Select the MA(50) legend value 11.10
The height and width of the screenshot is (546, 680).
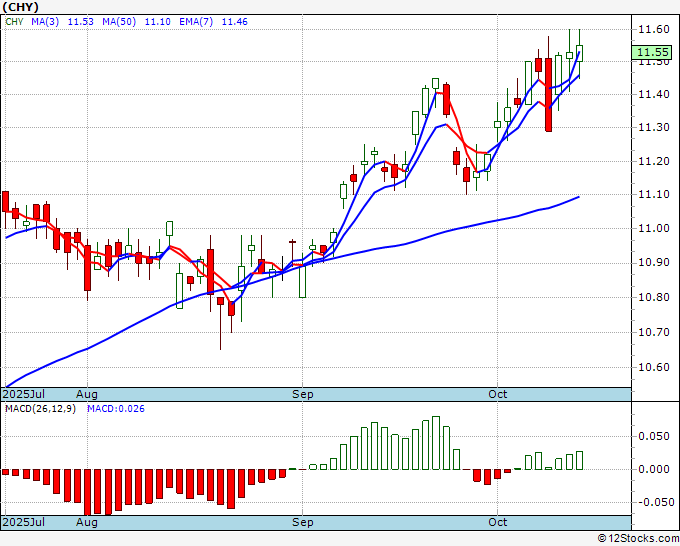pos(157,22)
